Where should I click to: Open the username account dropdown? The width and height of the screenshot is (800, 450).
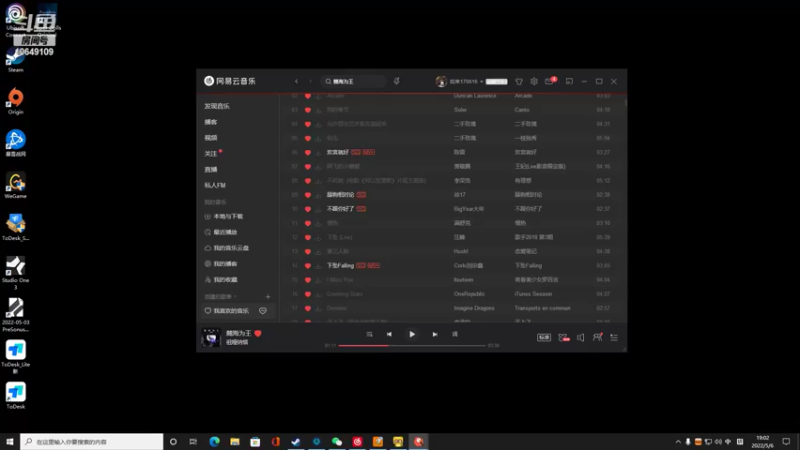[466, 81]
